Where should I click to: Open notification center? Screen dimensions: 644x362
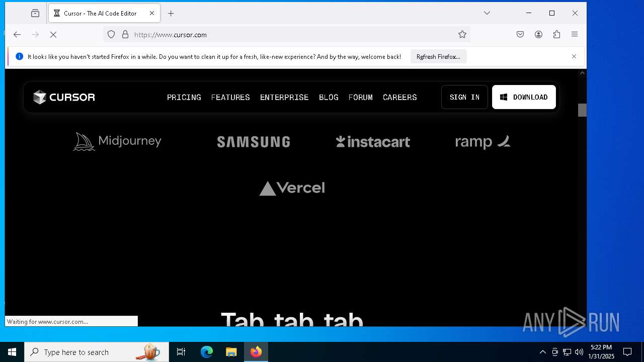tap(627, 352)
